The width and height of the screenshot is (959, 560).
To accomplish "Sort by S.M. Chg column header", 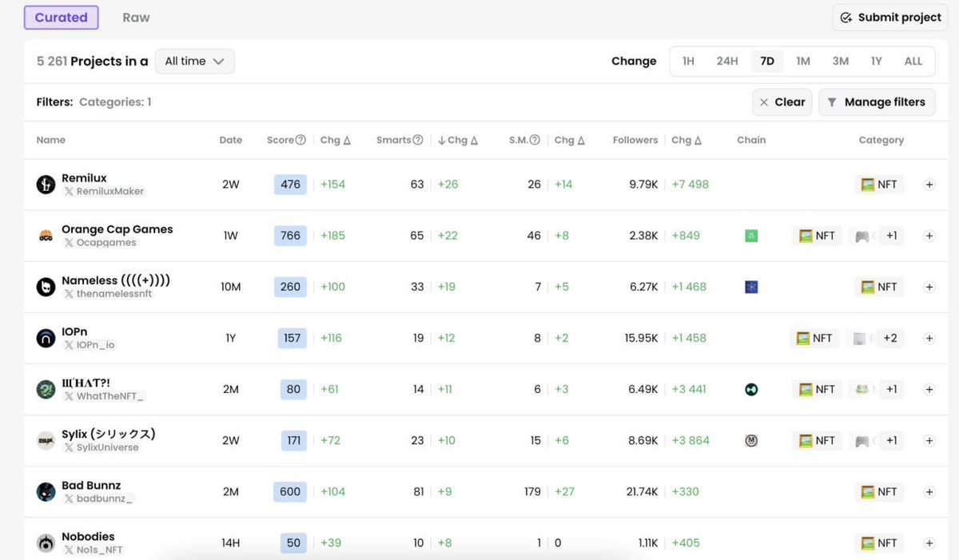I will 570,140.
